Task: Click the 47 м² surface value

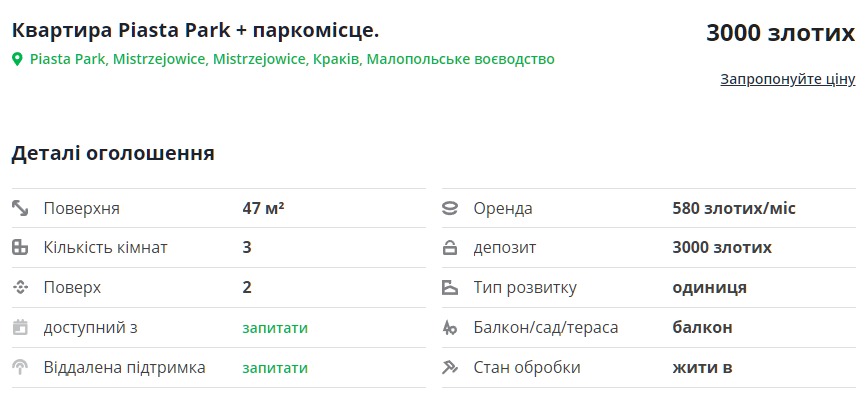Action: [263, 209]
